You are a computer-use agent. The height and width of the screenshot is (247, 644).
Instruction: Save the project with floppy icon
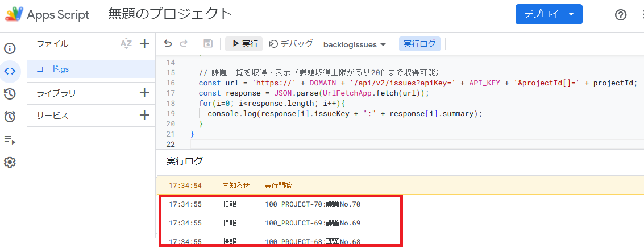[208, 44]
